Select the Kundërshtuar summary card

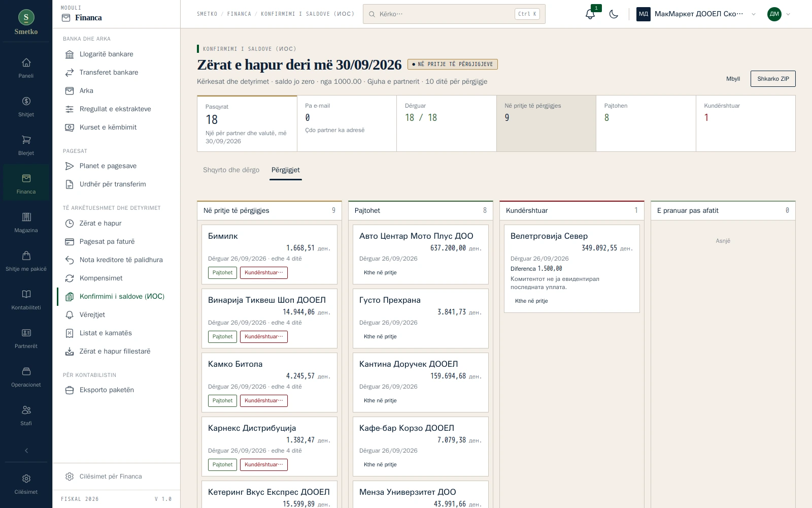(745, 123)
